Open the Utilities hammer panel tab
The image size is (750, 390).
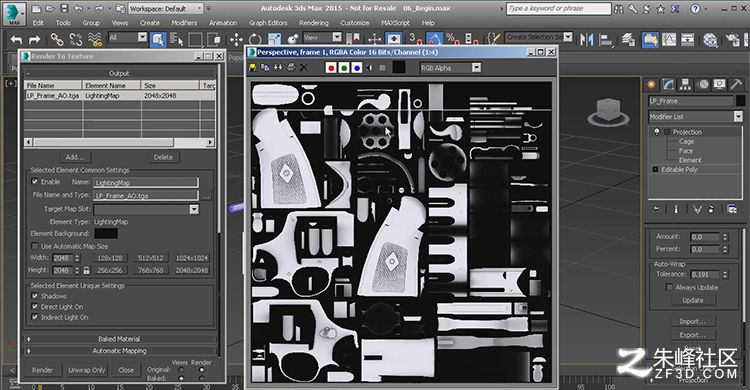[x=737, y=85]
